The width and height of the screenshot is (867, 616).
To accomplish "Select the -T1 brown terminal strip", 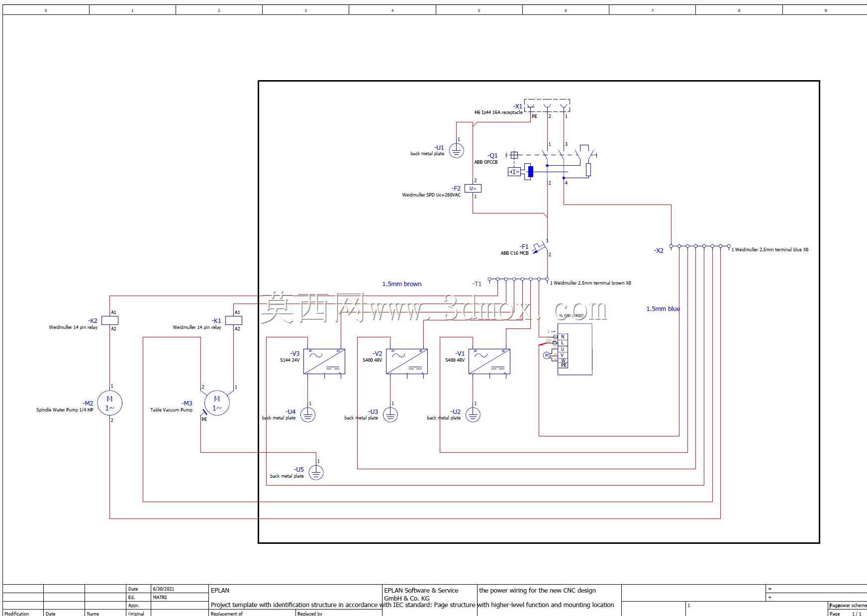I will [x=518, y=279].
